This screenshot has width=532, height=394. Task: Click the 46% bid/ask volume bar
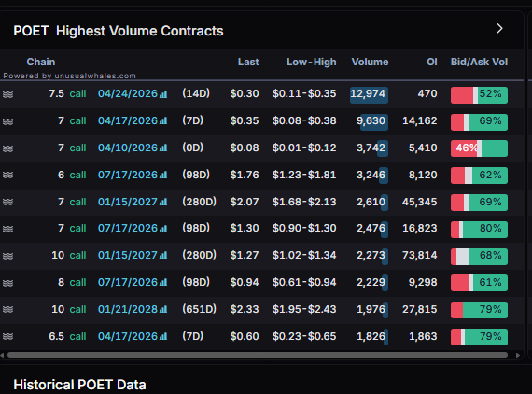479,148
